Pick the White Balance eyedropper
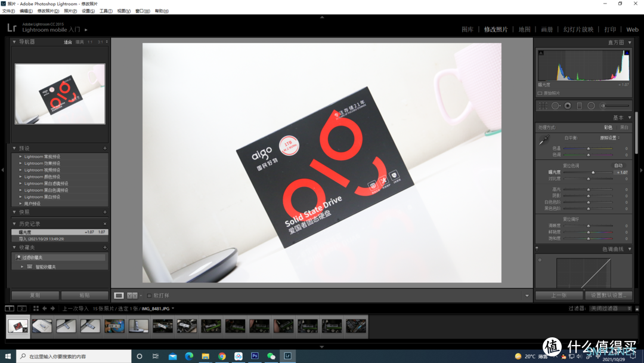 point(544,140)
